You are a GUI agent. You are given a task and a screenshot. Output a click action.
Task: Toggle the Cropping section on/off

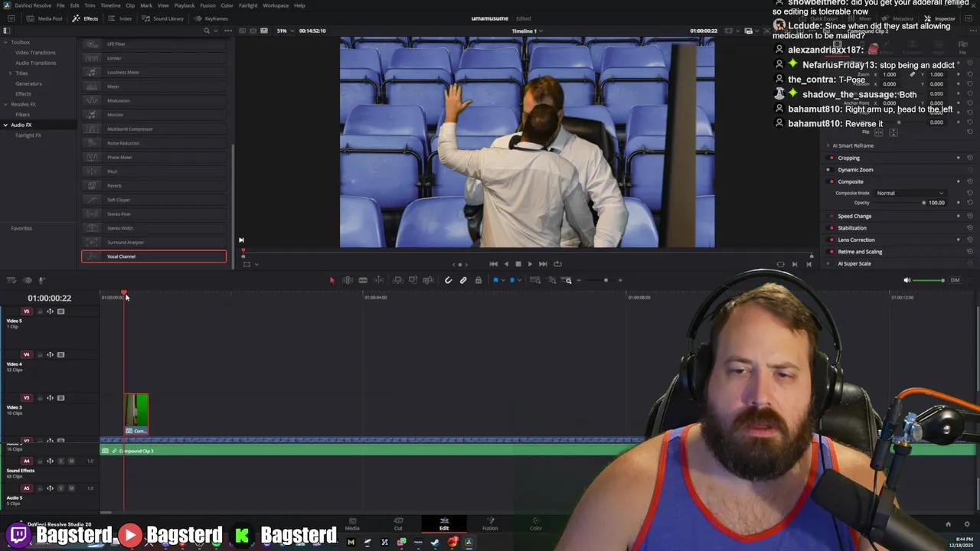tap(831, 158)
